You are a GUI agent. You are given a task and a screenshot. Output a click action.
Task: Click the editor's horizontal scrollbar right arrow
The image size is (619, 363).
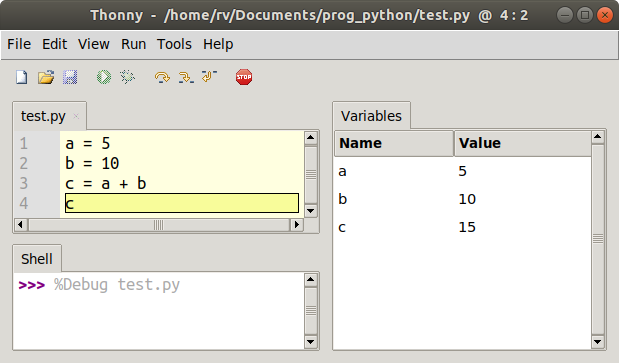tap(297, 225)
